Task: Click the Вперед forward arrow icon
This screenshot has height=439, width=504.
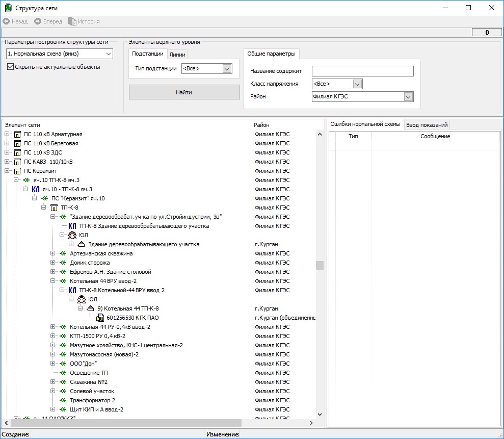Action: pos(38,21)
